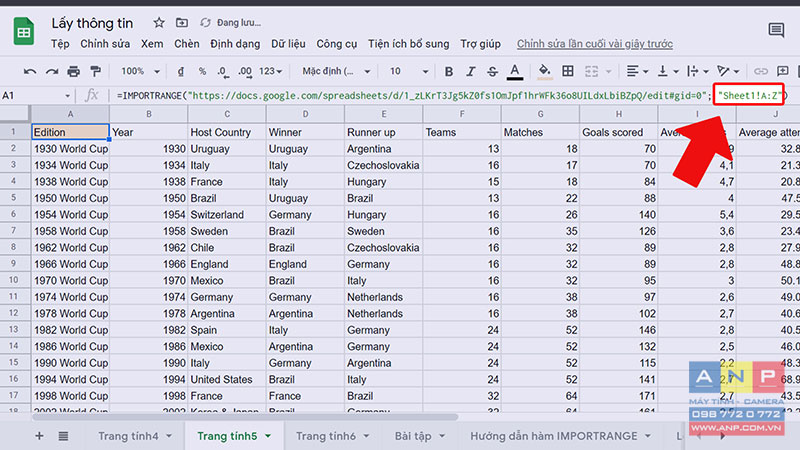Open the Chỉnh sửa menu

105,44
